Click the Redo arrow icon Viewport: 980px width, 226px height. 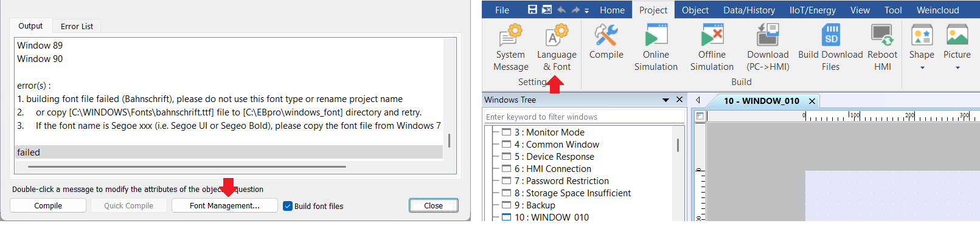(575, 10)
